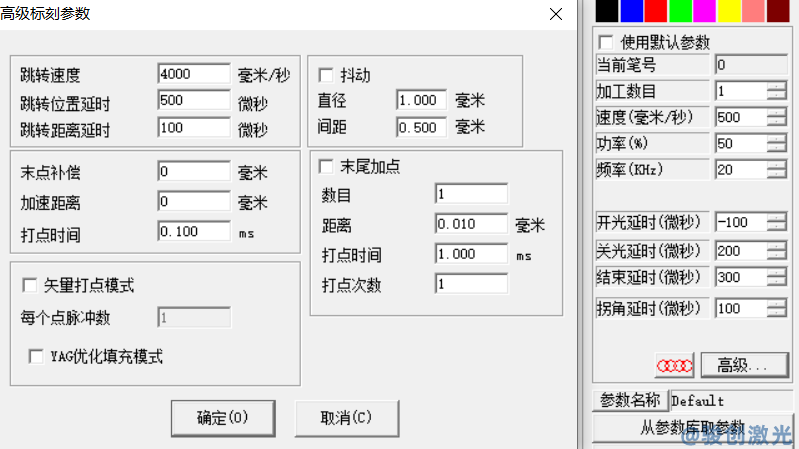799x449 pixels.
Task: Adjust the 功率 spinner arrows
Action: click(777, 143)
